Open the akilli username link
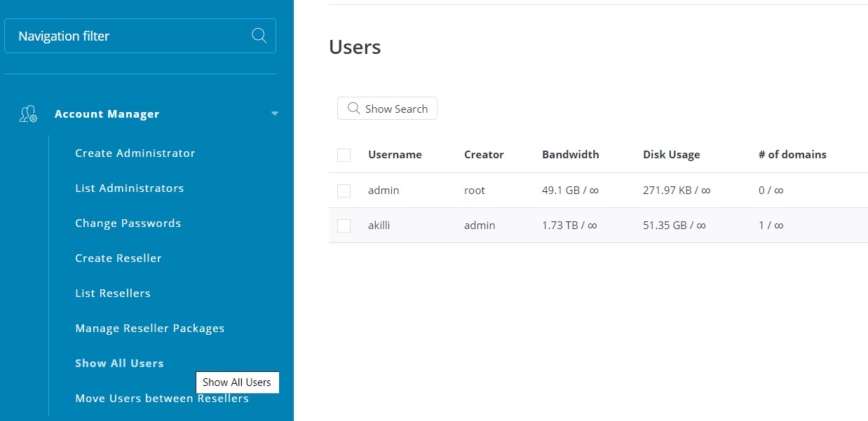Image resolution: width=868 pixels, height=421 pixels. (x=379, y=226)
